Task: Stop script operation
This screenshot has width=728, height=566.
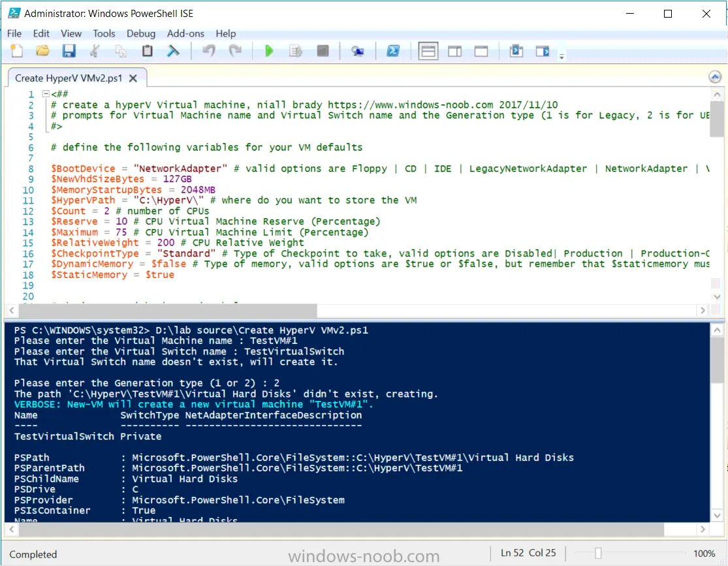Action: 323,51
